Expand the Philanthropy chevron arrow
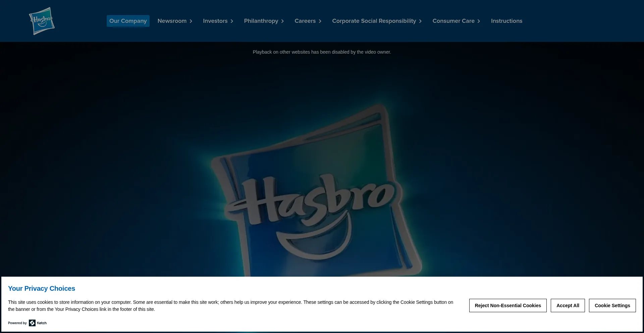 point(282,21)
